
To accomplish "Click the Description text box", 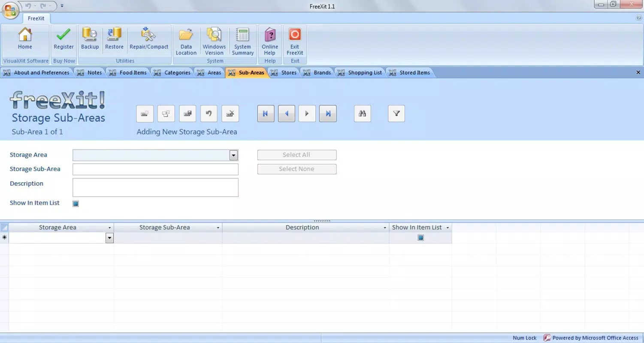I will coord(155,187).
